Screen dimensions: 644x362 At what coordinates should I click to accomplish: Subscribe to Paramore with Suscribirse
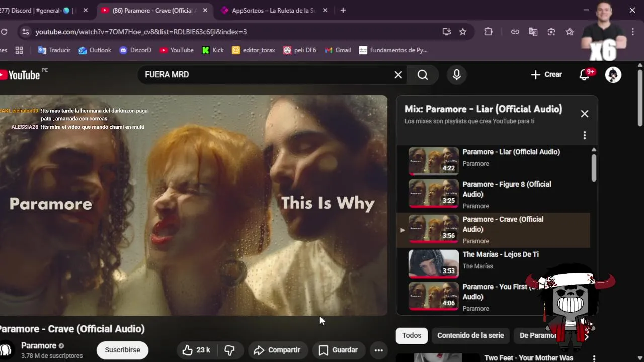click(122, 350)
